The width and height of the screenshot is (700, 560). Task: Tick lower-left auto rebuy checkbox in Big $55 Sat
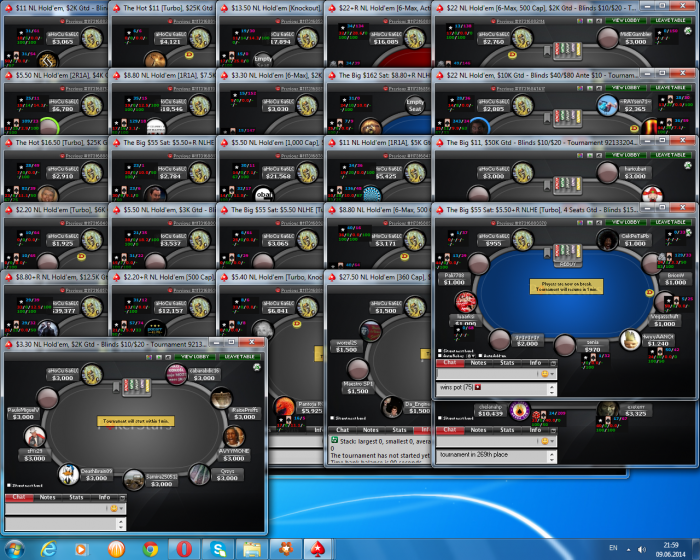(440, 355)
